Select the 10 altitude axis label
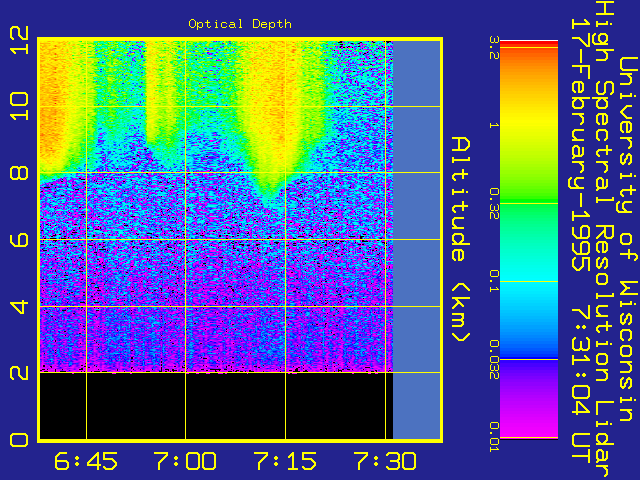Screen dimensions: 640x480 tap(19, 106)
